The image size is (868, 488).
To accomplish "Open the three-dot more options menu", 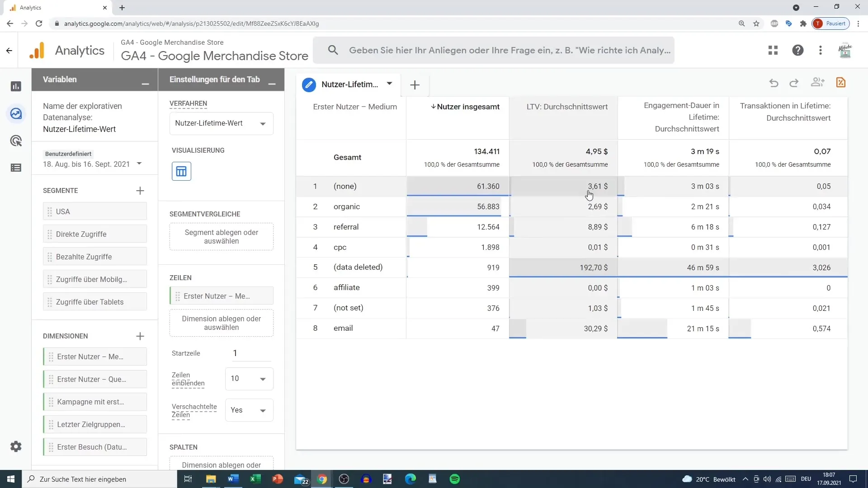I will 821,50.
